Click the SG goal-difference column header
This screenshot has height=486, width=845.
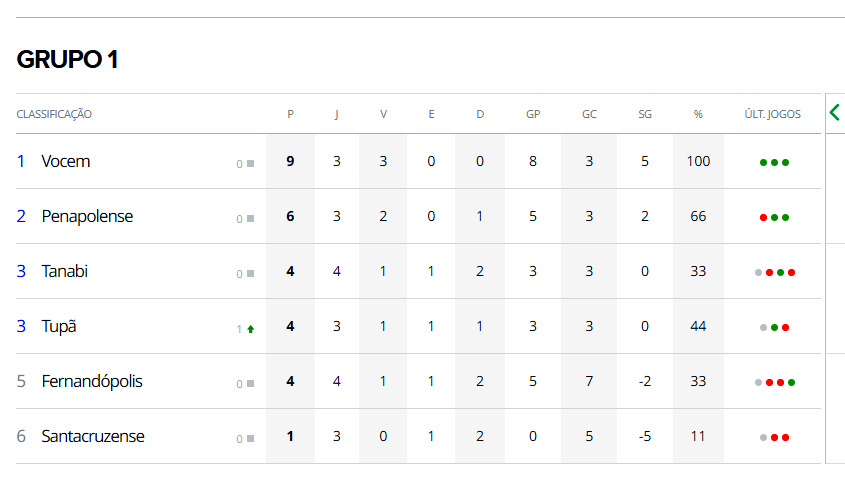point(645,114)
